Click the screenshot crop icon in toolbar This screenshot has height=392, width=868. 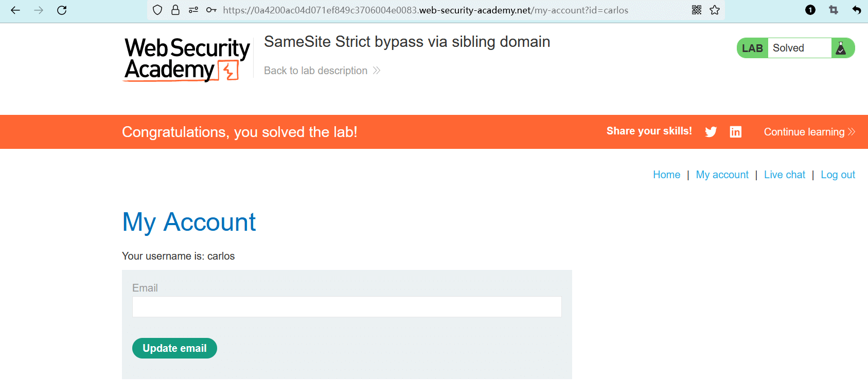pyautogui.click(x=834, y=10)
